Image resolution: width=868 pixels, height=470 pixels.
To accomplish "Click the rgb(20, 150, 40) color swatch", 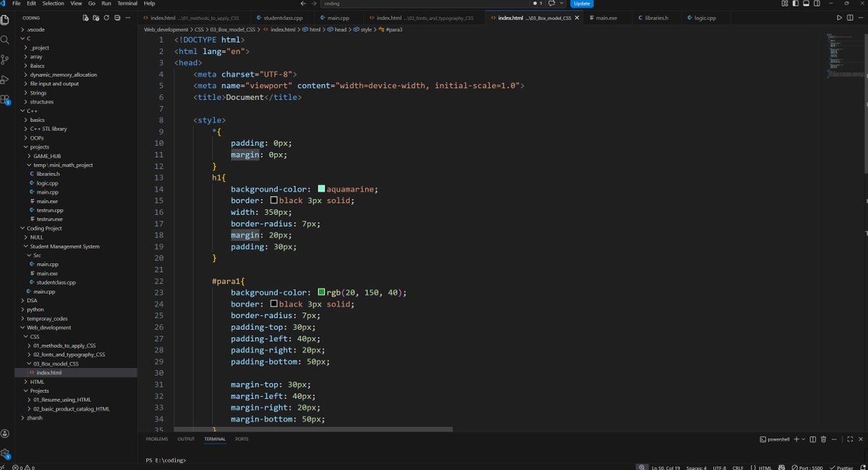I will click(x=321, y=292).
